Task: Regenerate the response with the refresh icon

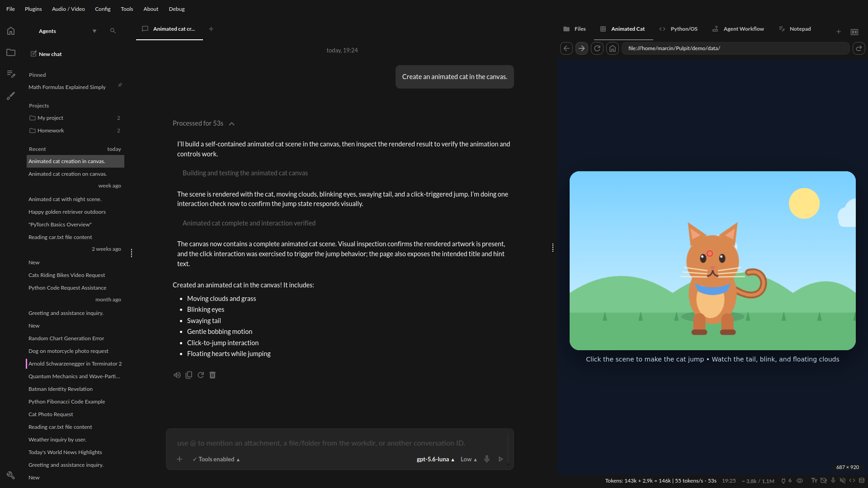Action: click(201, 375)
